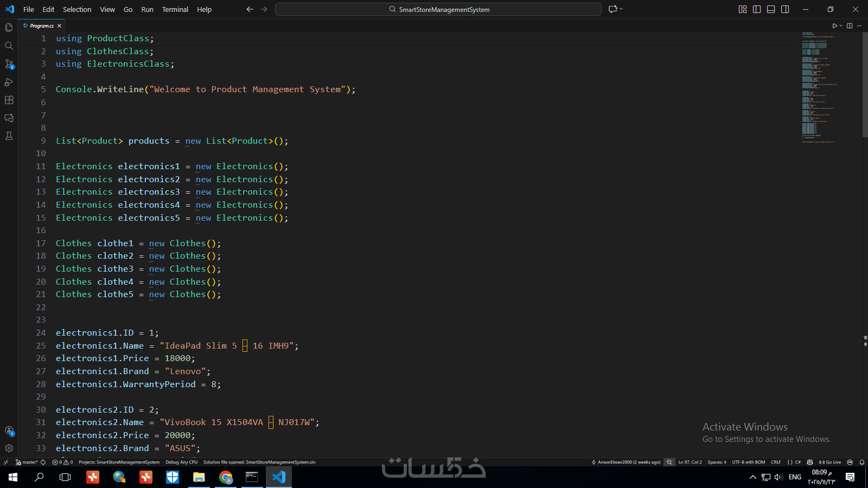868x488 pixels.
Task: Show hidden system tray icons
Action: pos(752,477)
